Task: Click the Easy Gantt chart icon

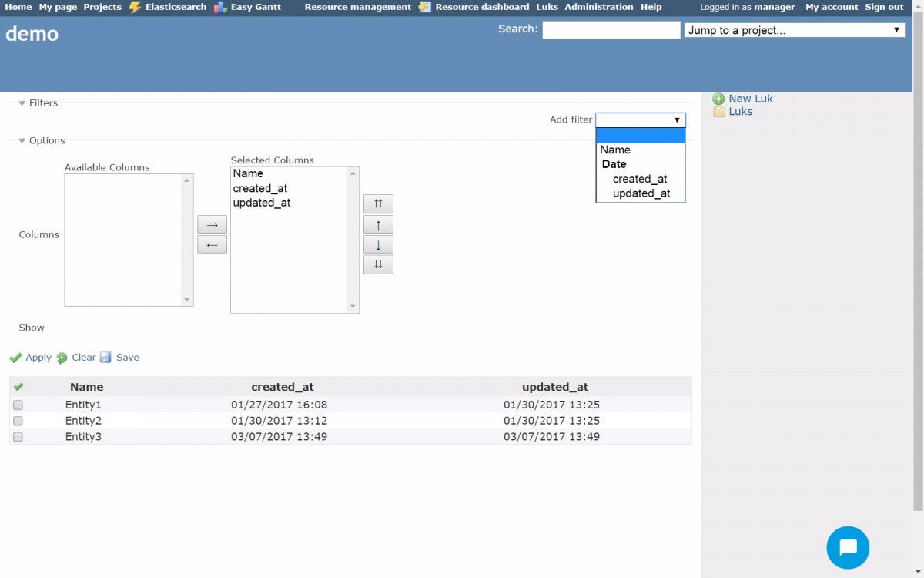Action: point(220,7)
